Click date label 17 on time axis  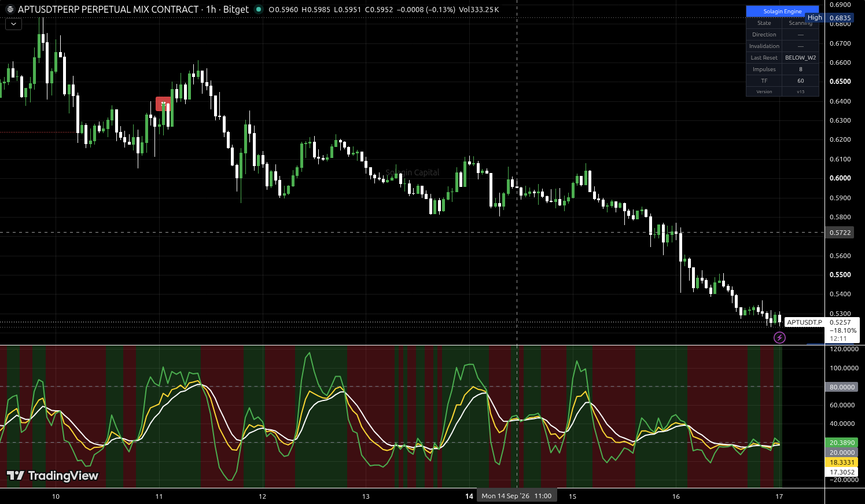tap(779, 496)
